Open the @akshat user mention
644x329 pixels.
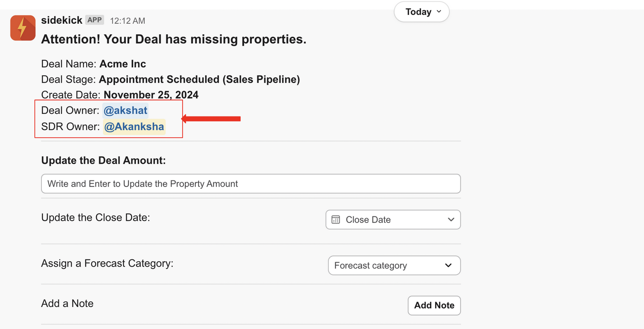(x=125, y=110)
